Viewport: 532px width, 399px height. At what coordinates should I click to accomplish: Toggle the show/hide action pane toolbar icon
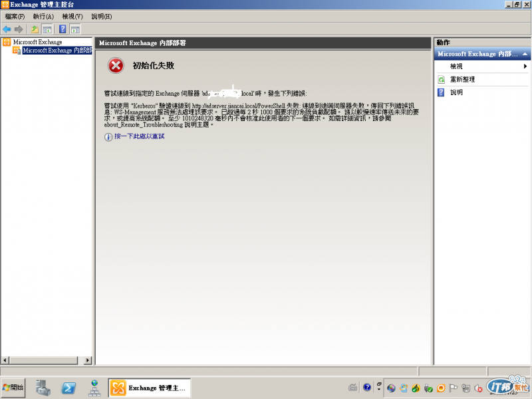(75, 29)
